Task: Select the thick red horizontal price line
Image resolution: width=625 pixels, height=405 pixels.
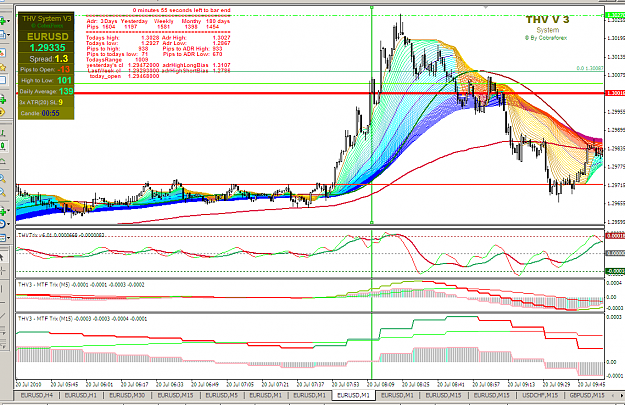Action: [310, 93]
